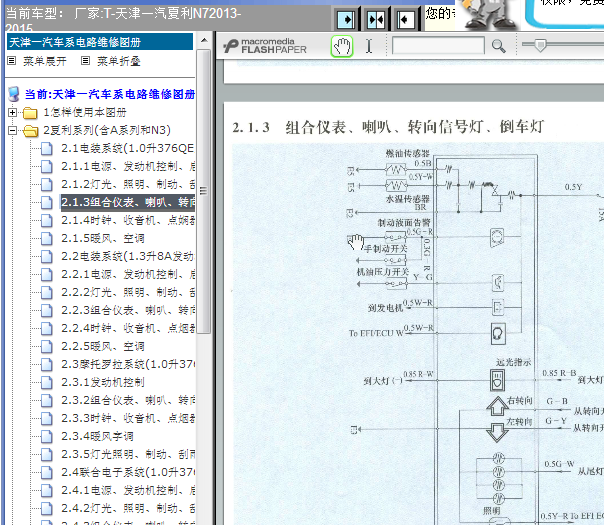This screenshot has width=604, height=525.
Task: Select the 2夏利系列(含A系列和N3) folder
Action: [107, 130]
